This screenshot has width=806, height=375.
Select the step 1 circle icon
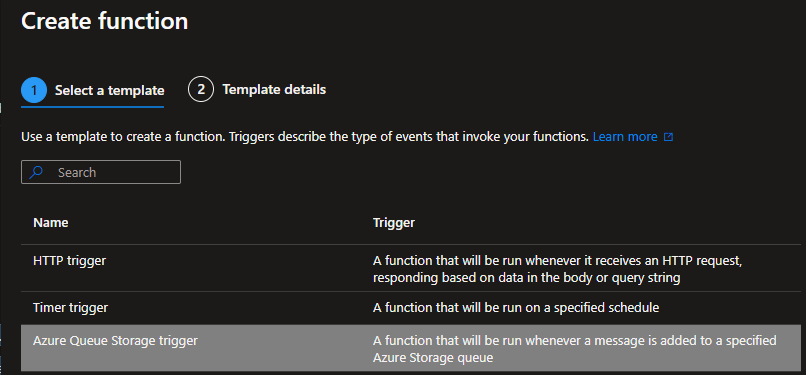(34, 90)
